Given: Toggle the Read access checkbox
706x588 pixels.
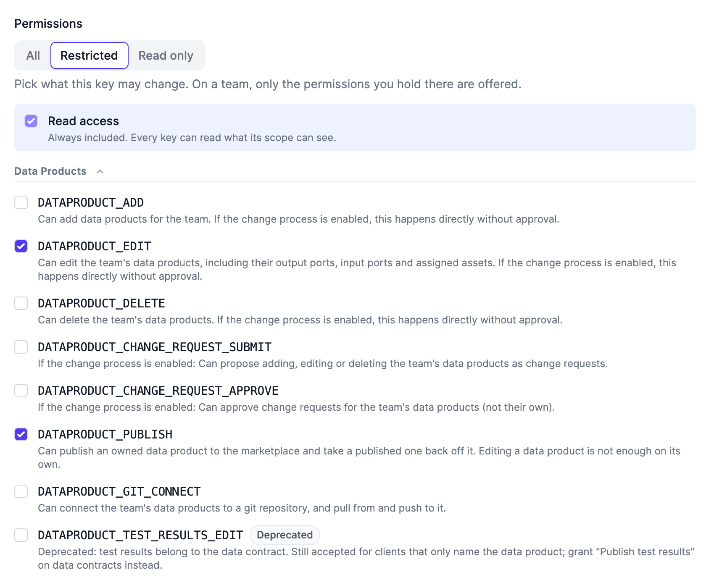Looking at the screenshot, I should tap(31, 121).
